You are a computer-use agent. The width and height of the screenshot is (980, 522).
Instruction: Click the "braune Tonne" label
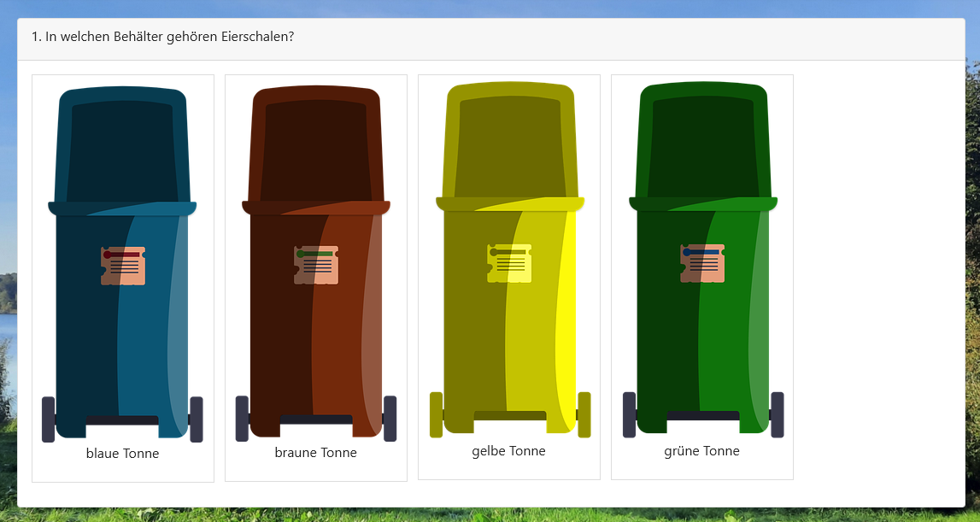[x=315, y=453]
